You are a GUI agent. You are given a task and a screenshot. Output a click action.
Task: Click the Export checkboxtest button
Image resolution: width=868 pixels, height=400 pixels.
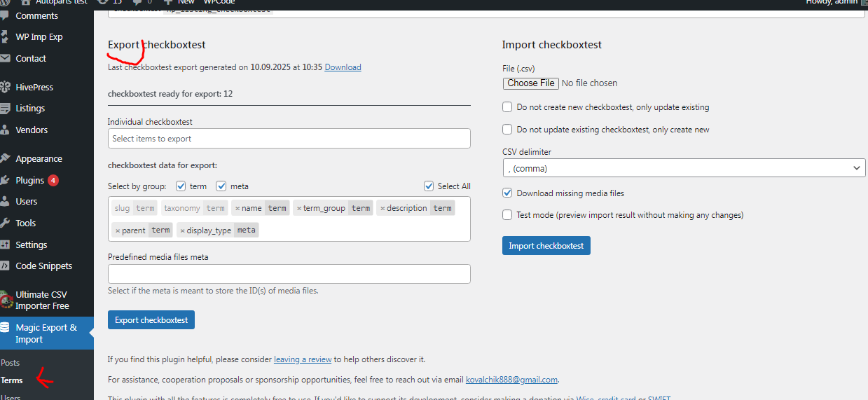point(151,320)
